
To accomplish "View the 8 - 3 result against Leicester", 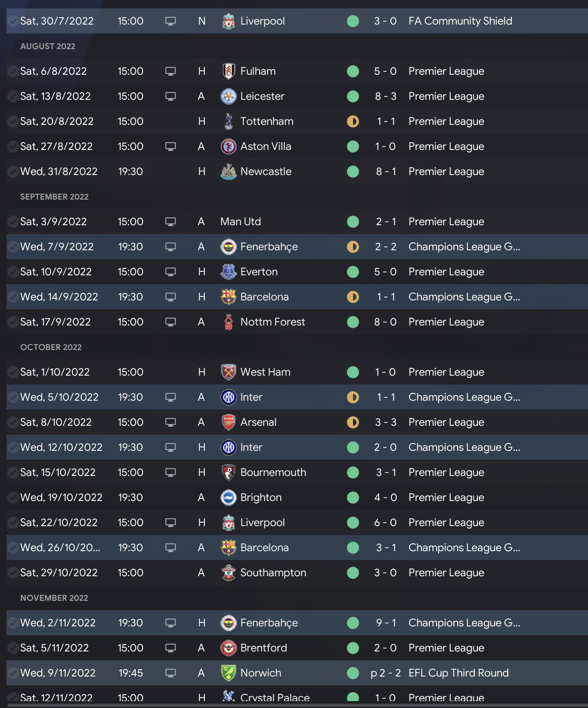I will 385,96.
